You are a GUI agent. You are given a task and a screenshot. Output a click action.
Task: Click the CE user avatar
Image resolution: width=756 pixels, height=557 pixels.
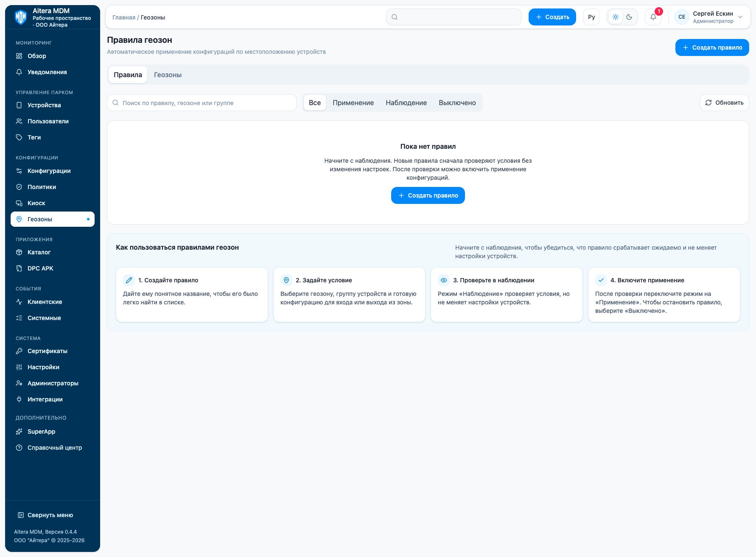(682, 17)
